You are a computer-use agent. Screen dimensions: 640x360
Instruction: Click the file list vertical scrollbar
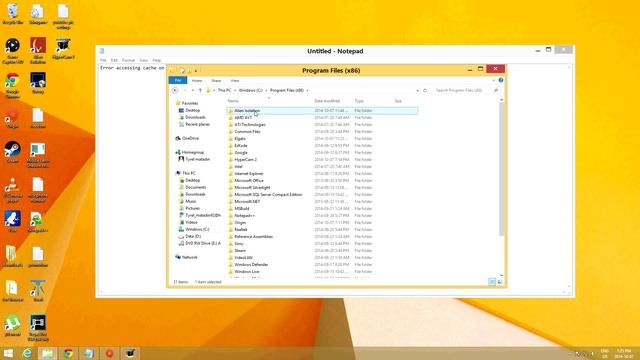(x=502, y=169)
